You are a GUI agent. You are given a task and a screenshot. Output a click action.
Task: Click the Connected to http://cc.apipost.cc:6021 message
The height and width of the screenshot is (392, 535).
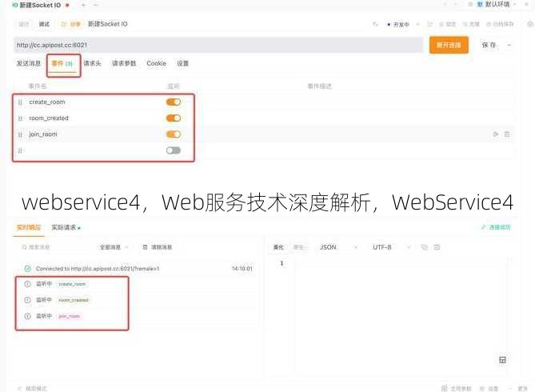98,269
